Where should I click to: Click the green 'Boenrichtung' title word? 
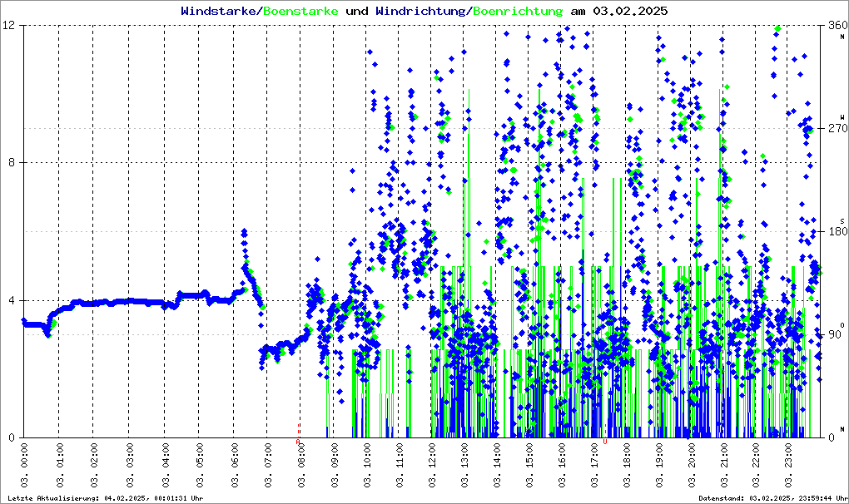point(519,11)
